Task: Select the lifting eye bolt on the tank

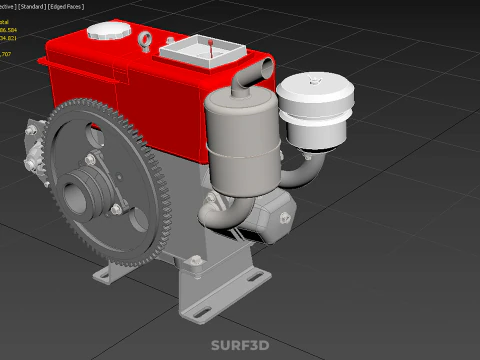Action: click(145, 41)
